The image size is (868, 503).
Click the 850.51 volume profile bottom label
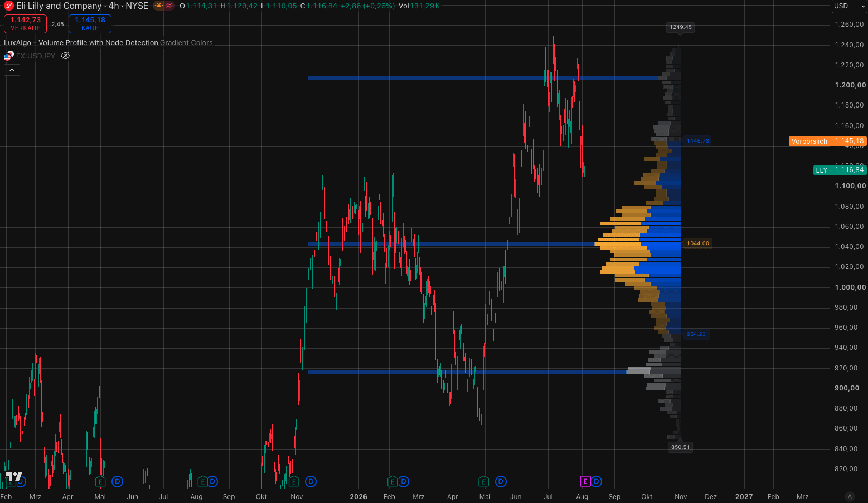[x=680, y=447]
